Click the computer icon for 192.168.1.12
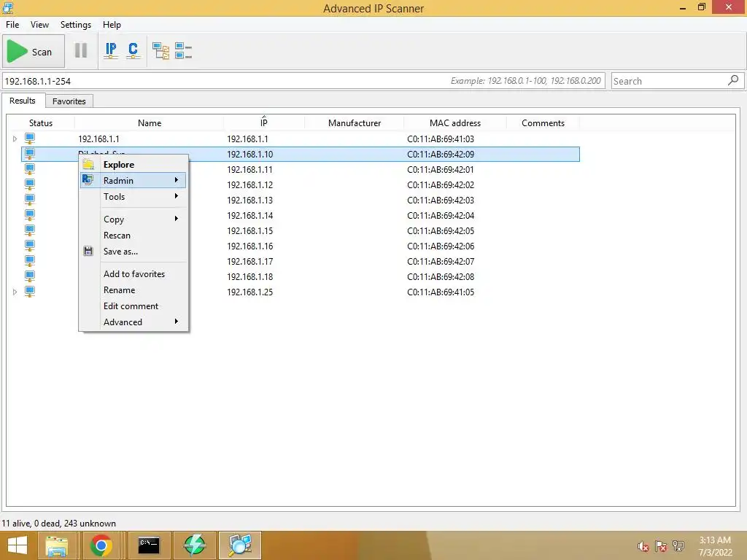 pyautogui.click(x=29, y=184)
